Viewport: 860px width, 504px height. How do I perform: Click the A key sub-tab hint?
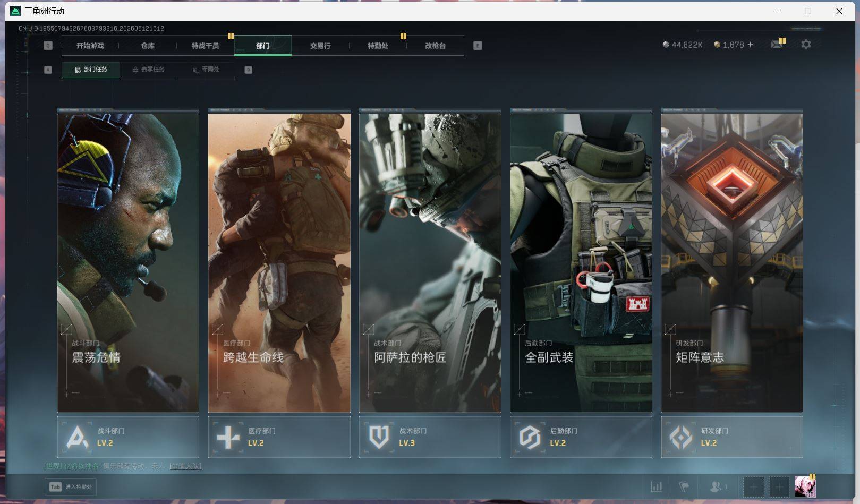48,70
